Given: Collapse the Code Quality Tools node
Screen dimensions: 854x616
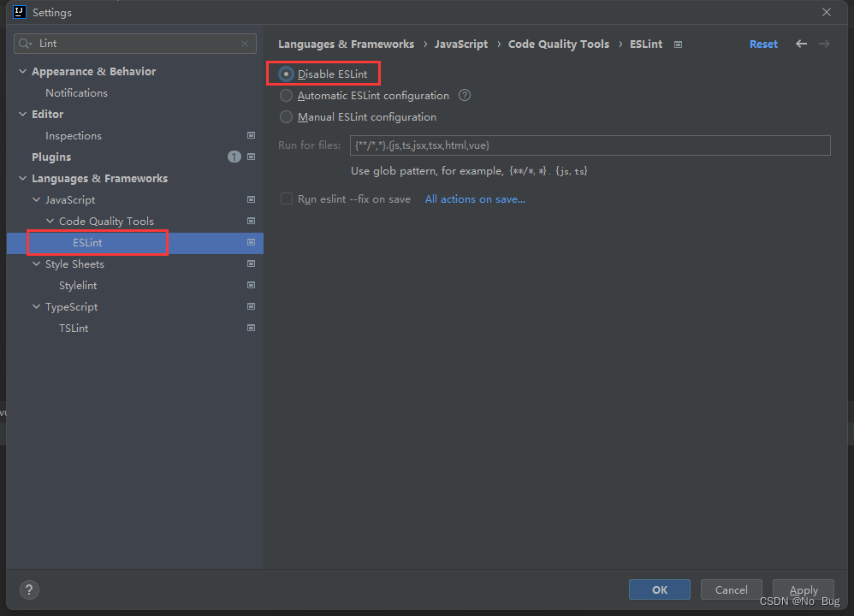Looking at the screenshot, I should tap(50, 222).
